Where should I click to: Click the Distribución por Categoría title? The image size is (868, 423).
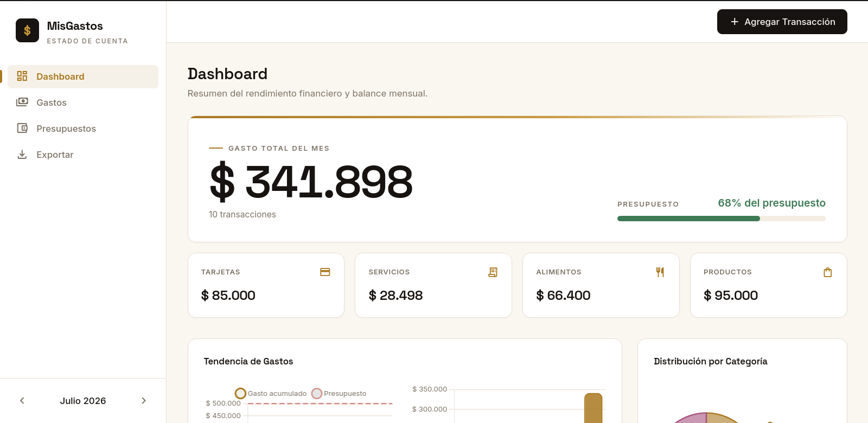click(711, 361)
